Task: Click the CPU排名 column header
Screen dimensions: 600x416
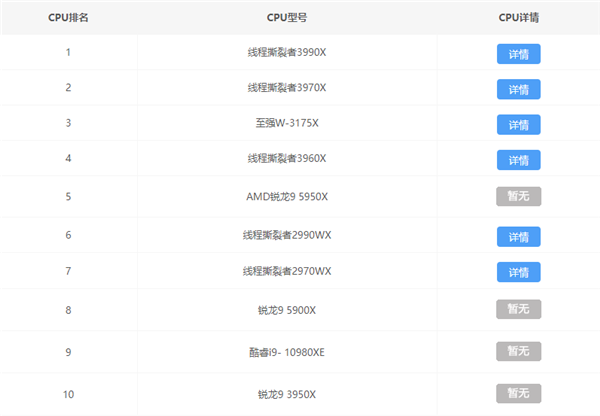Action: point(68,18)
